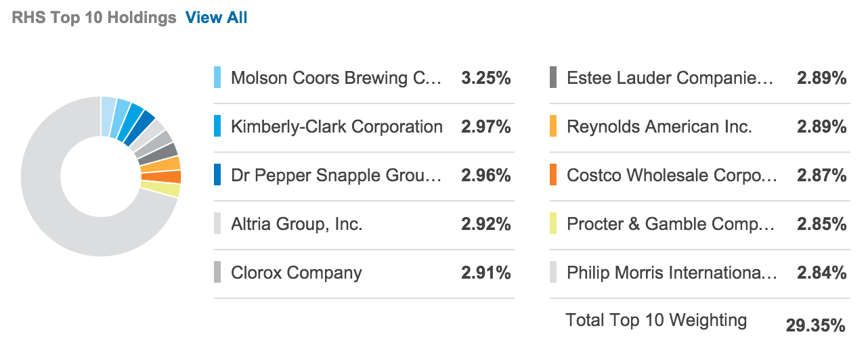
Task: Click the Costco Wholesale orange swatch
Action: pos(553,175)
